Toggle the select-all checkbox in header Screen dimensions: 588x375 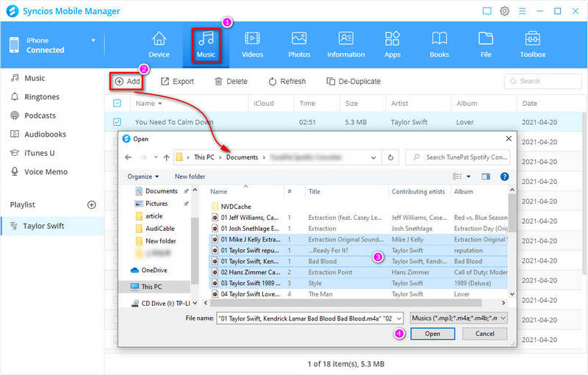coord(117,103)
